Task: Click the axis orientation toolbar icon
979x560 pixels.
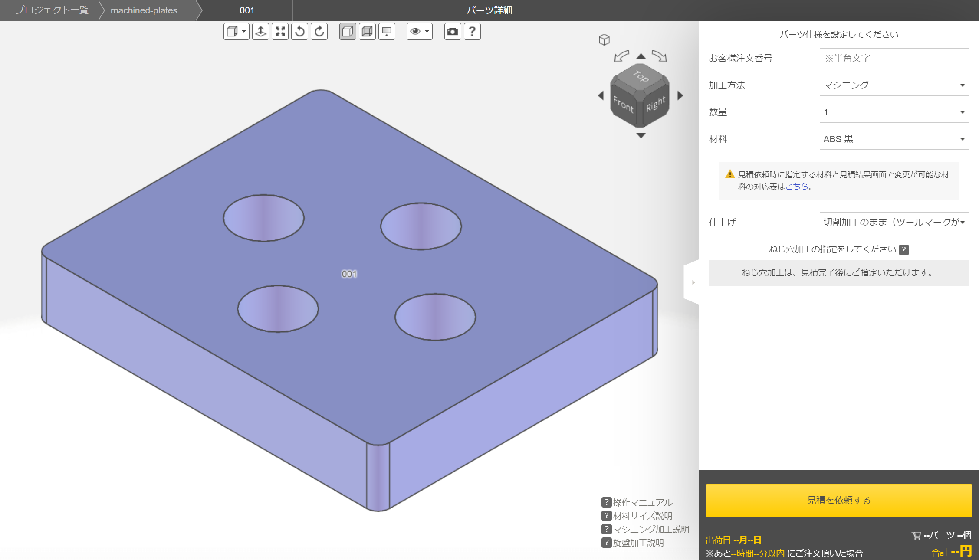Action: pos(260,31)
